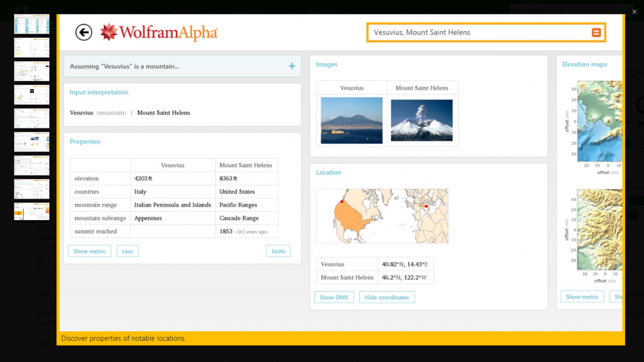Click 'Italian Peninsula and Islands' cell

coord(173,205)
